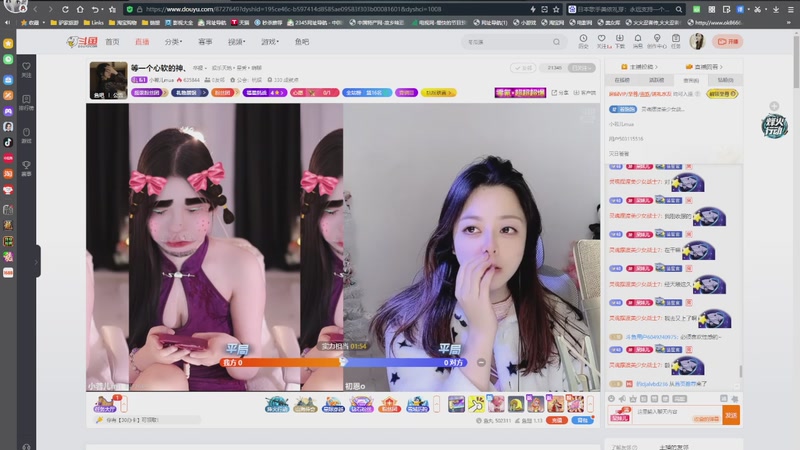Expand the activity list up-arrow
The width and height of the screenshot is (800, 450).
tap(436, 404)
